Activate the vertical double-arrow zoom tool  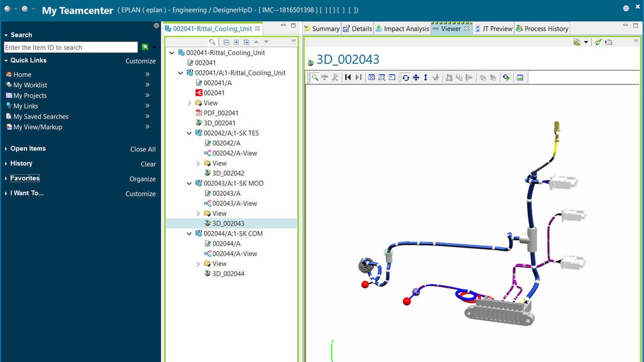pyautogui.click(x=425, y=78)
